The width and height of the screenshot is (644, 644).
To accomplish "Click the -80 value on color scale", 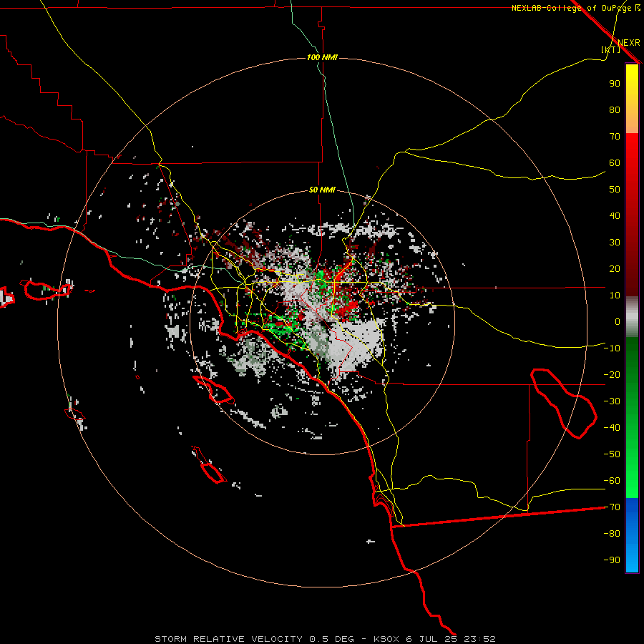I will click(612, 534).
